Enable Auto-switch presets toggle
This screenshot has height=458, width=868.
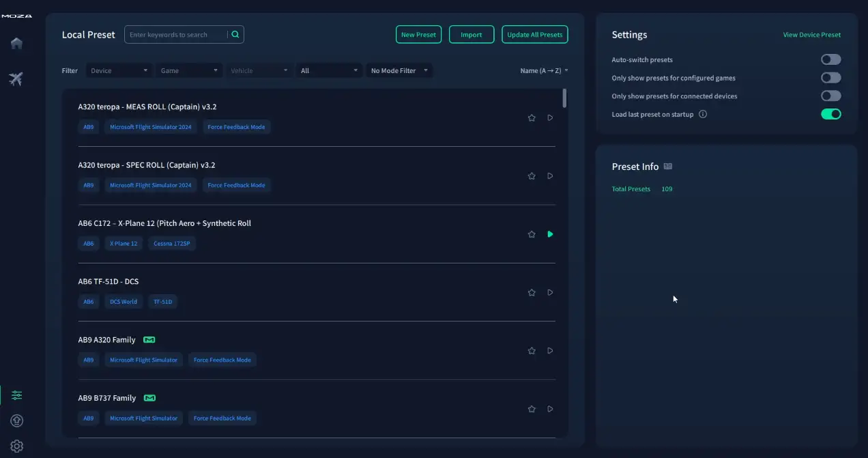(830, 60)
